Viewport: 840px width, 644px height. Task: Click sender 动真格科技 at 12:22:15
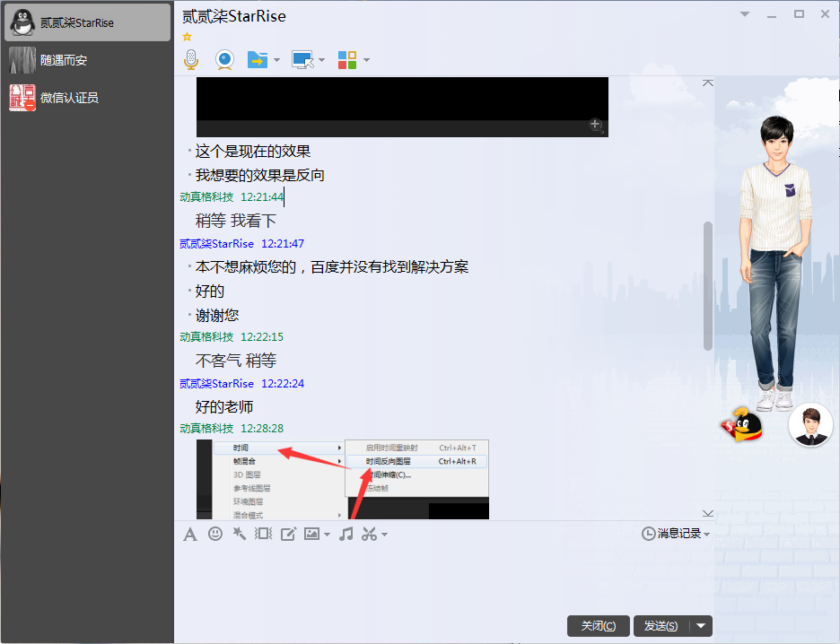pos(206,336)
